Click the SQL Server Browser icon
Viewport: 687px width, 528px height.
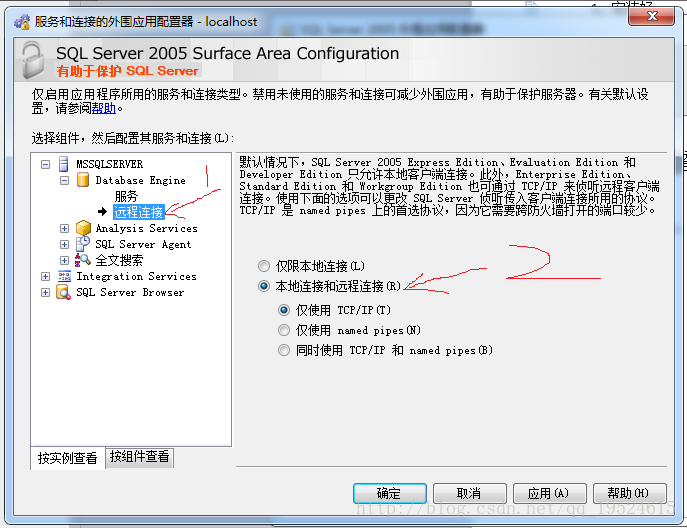pos(64,292)
